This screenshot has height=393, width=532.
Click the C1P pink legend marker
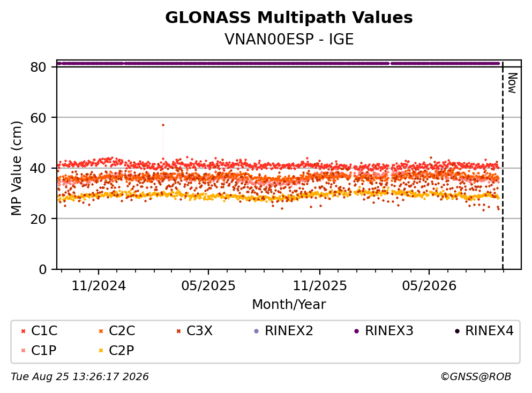pyautogui.click(x=23, y=351)
